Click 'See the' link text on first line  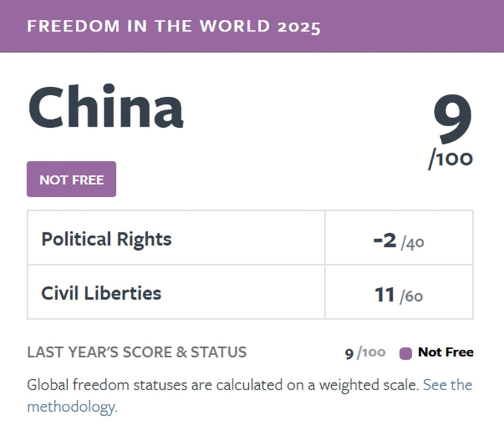(447, 385)
